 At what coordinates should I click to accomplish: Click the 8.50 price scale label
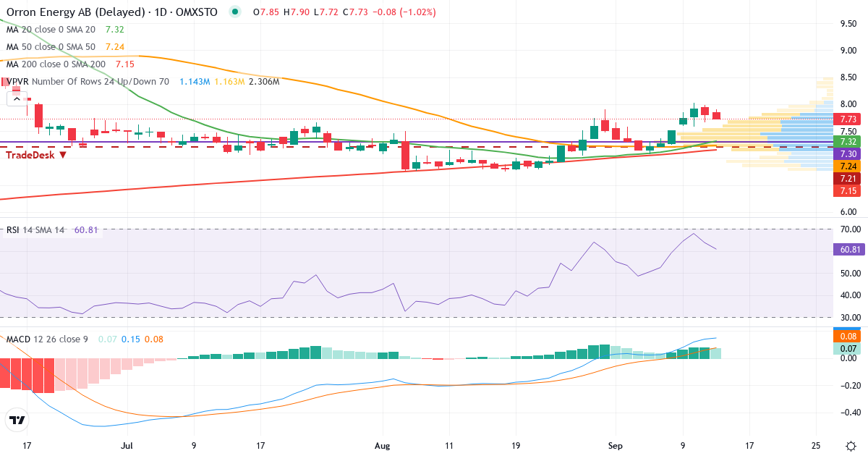[x=848, y=77]
